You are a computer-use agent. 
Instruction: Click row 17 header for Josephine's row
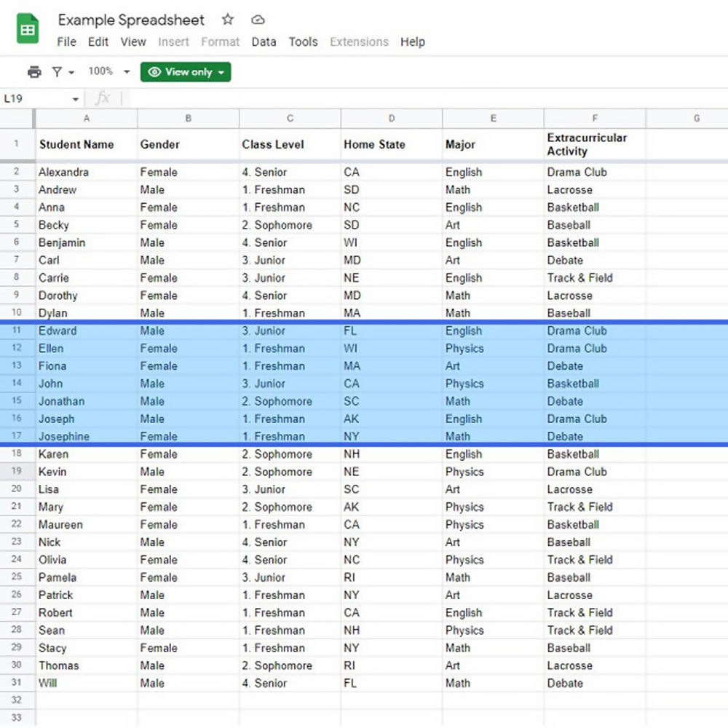[x=17, y=436]
